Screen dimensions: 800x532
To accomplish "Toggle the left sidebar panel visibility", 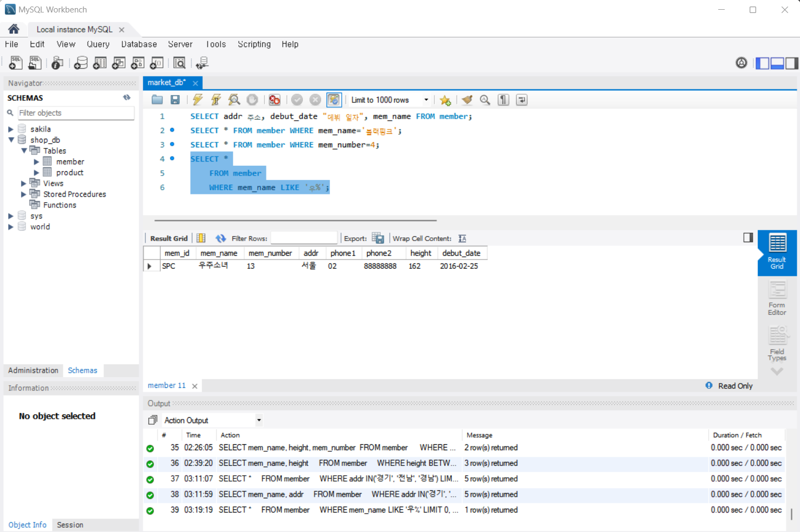I will [x=763, y=63].
